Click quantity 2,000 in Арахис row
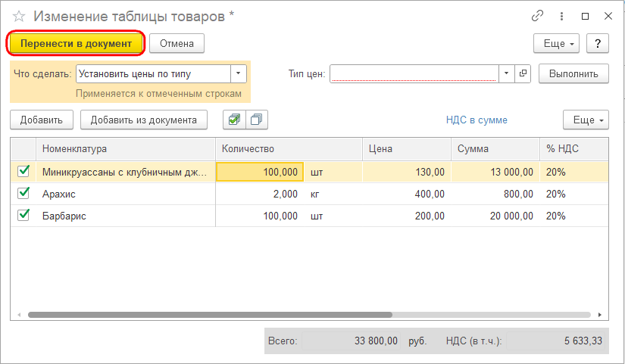625x364 pixels. 260,194
